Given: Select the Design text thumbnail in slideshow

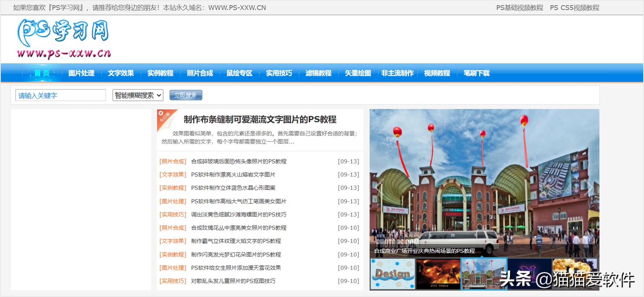Looking at the screenshot, I should coord(392,274).
